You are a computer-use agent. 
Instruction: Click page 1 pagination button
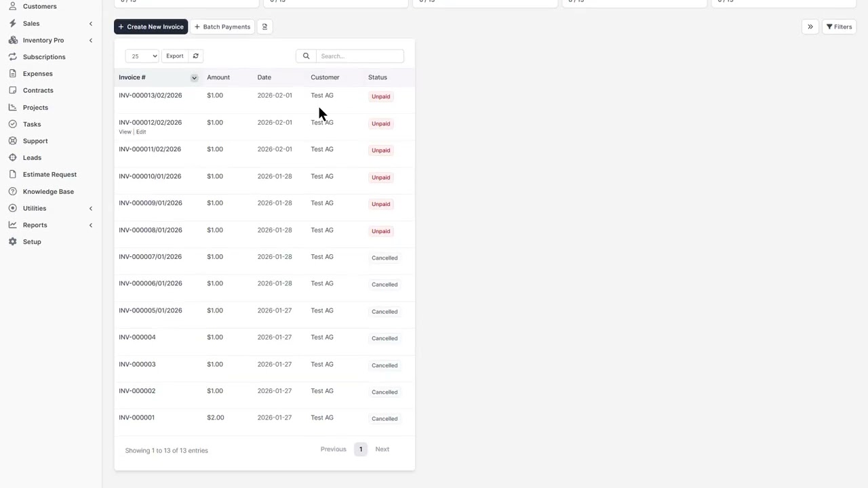click(361, 449)
